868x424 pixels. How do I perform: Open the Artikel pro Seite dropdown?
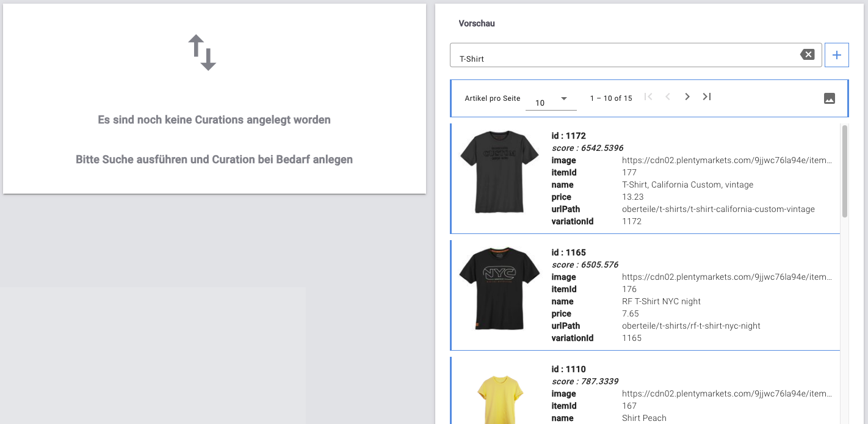click(551, 100)
